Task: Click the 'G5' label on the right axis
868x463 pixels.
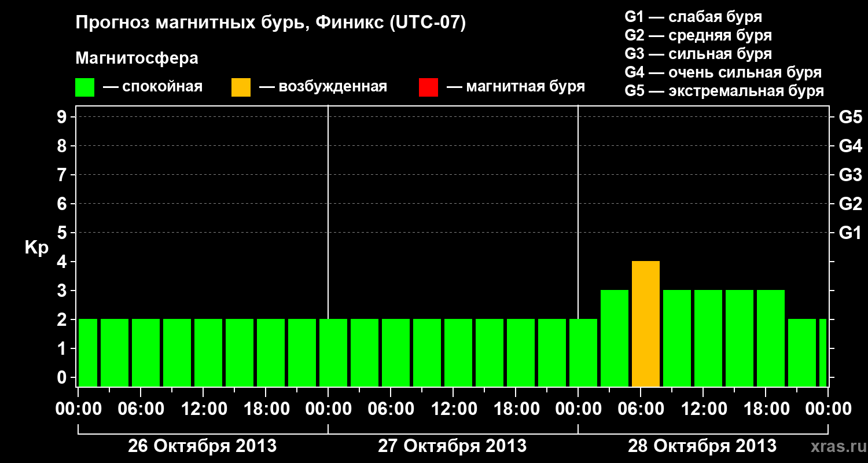Action: point(851,117)
